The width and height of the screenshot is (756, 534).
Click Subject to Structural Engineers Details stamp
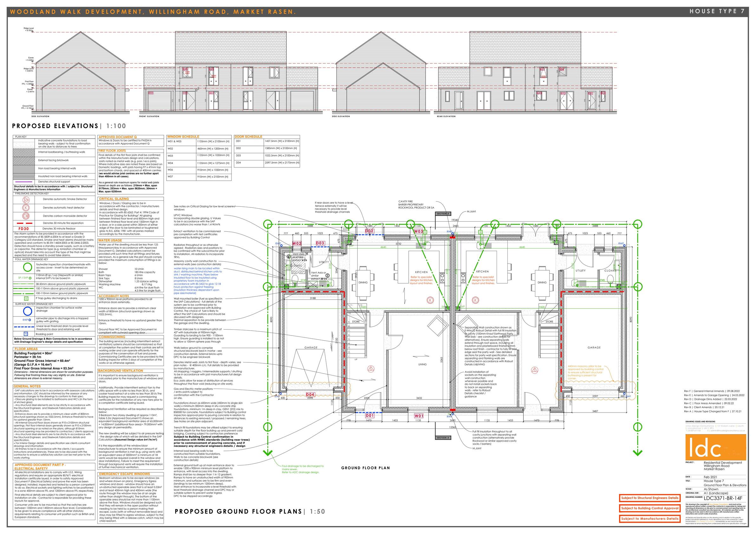tap(650, 498)
